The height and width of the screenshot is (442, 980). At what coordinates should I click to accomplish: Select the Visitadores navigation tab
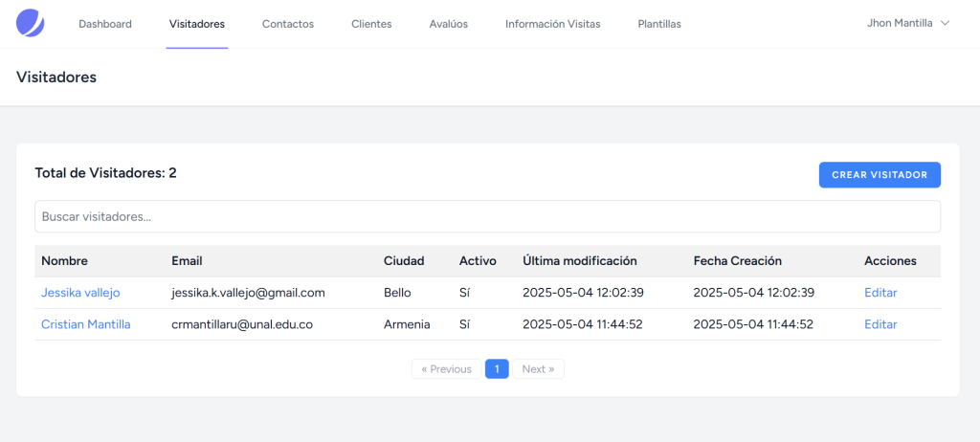(196, 24)
